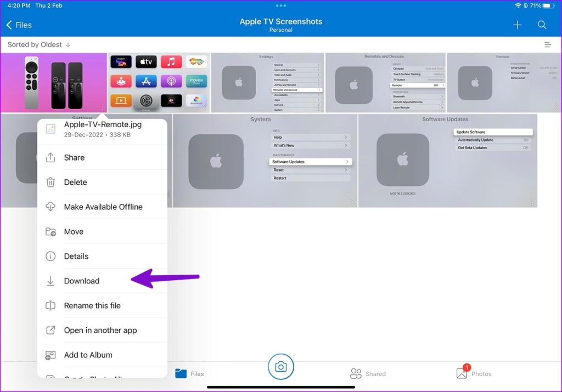Tap the plus icon in the top bar
The image size is (562, 392).
pyautogui.click(x=518, y=25)
